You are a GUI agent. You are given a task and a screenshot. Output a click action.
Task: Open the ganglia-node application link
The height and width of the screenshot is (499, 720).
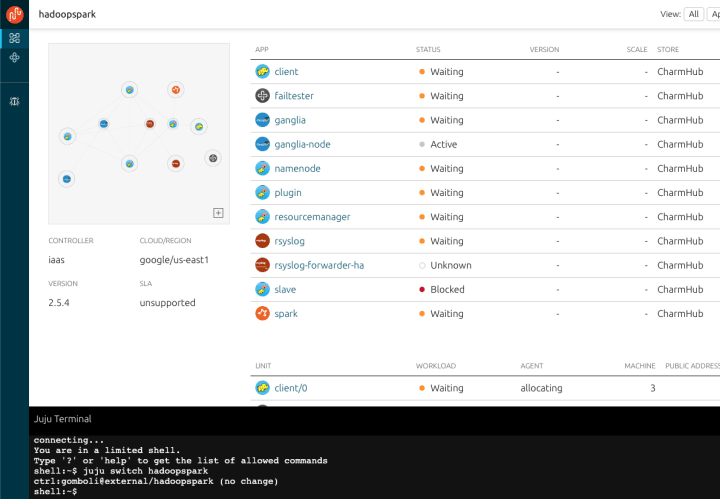coord(302,145)
